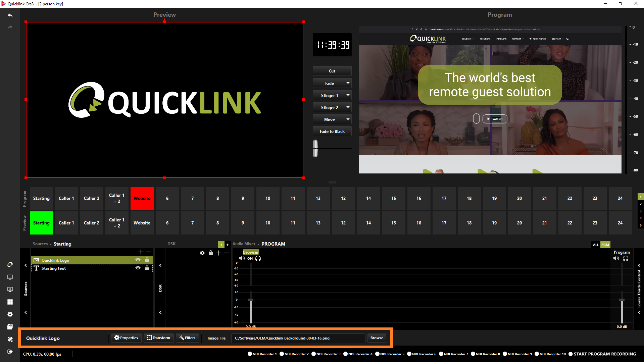Viewport: 644px width, 362px height.
Task: Click the text icon of Starting text source
Action: point(36,268)
